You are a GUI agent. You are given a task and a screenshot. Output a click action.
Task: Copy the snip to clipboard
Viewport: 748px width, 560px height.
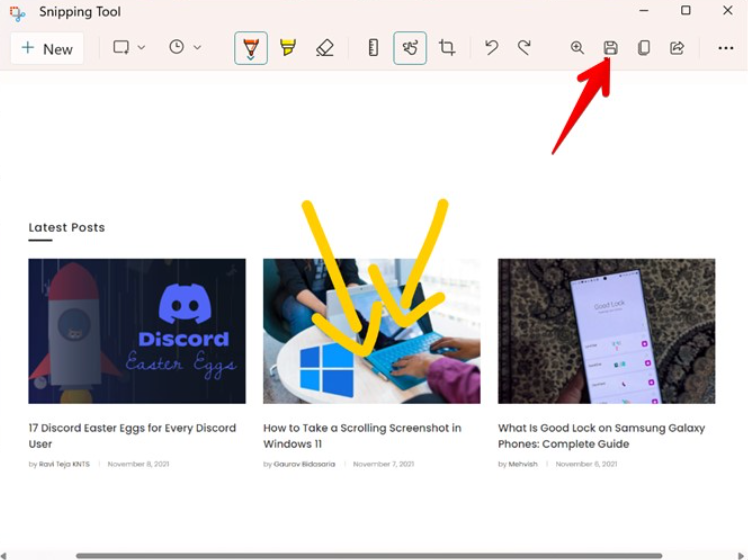point(644,47)
